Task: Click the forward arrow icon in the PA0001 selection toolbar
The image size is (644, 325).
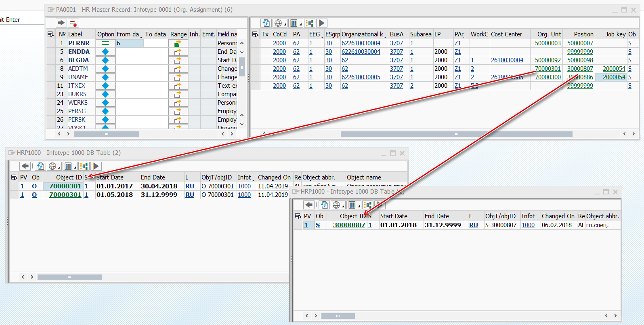Action: click(61, 23)
